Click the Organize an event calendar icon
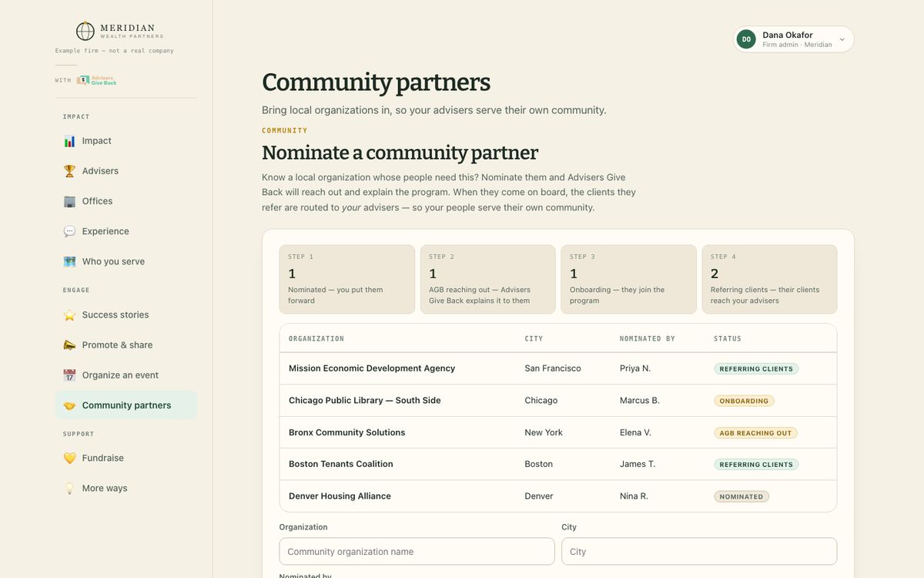The image size is (924, 578). [69, 375]
